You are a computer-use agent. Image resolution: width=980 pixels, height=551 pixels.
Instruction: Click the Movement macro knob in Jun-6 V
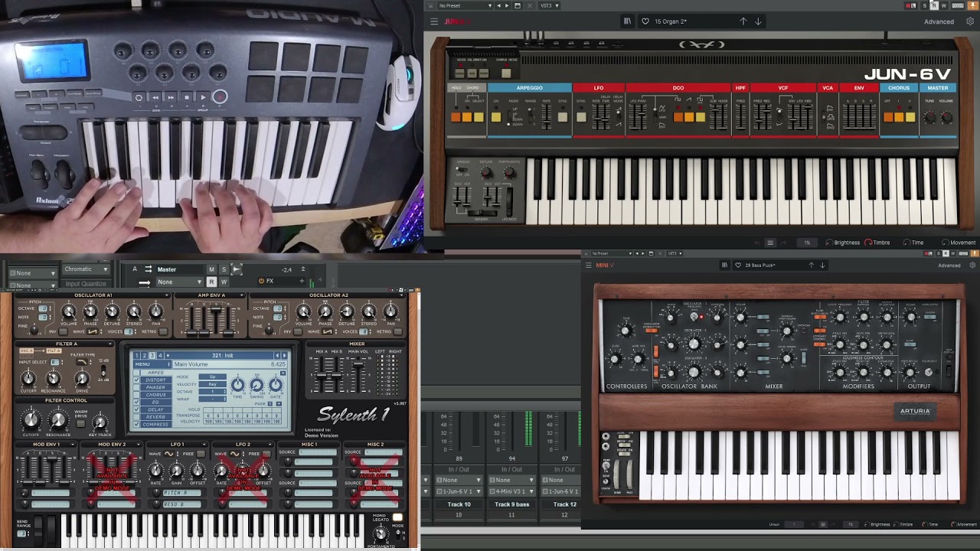(x=946, y=243)
